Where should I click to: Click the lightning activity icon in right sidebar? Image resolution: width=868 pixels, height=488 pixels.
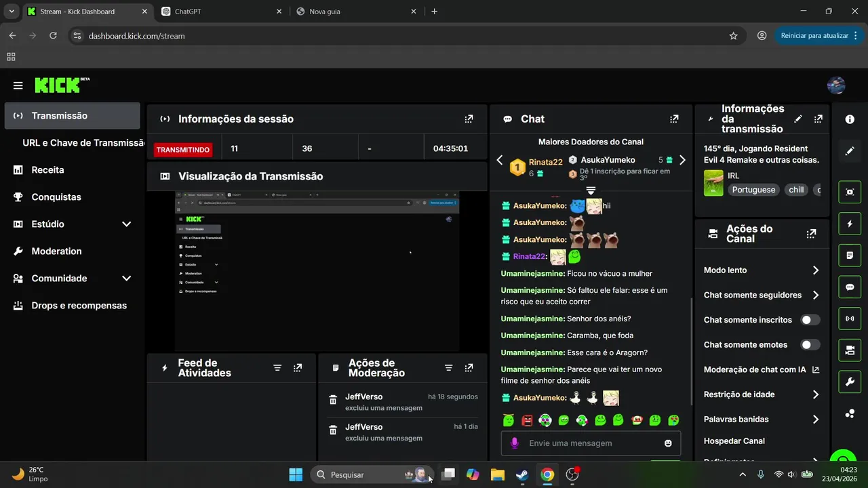(x=850, y=224)
